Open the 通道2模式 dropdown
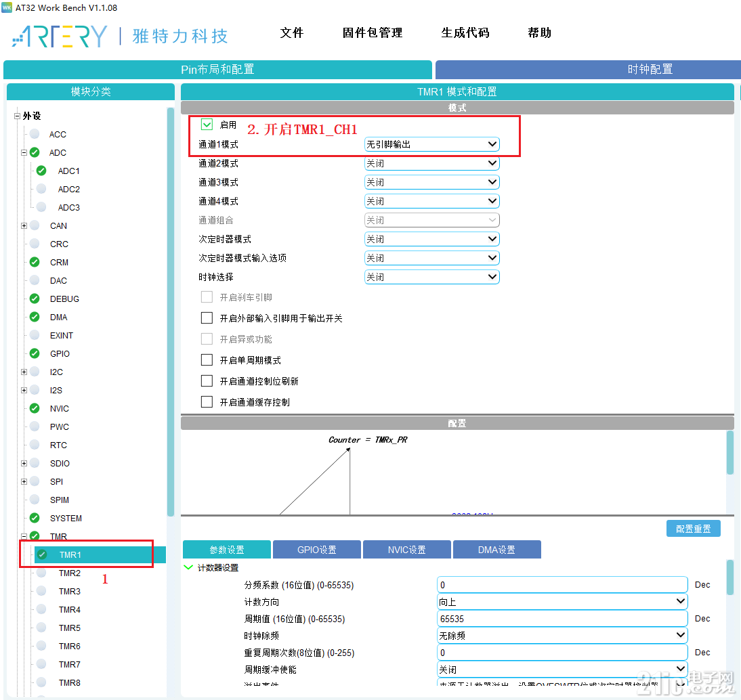Viewport: 741px width, 700px height. (x=432, y=163)
